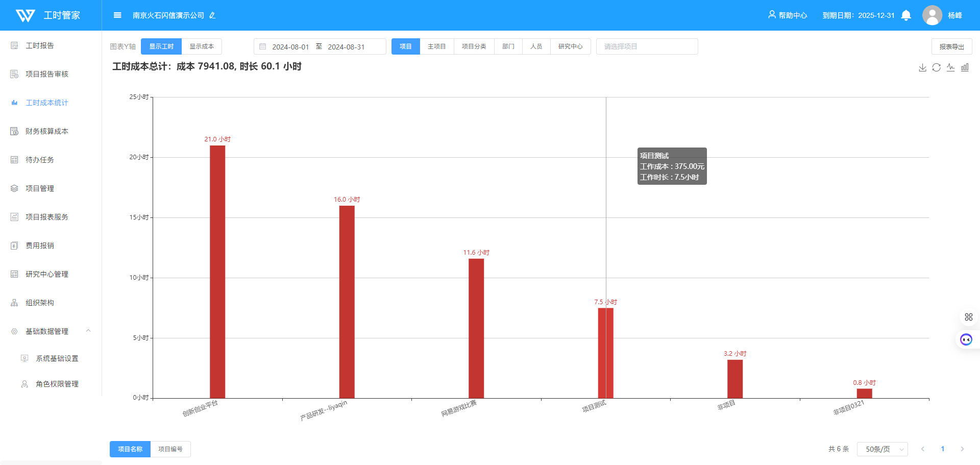Select the 项目分类 grouping tab
The width and height of the screenshot is (980, 465).
point(474,46)
